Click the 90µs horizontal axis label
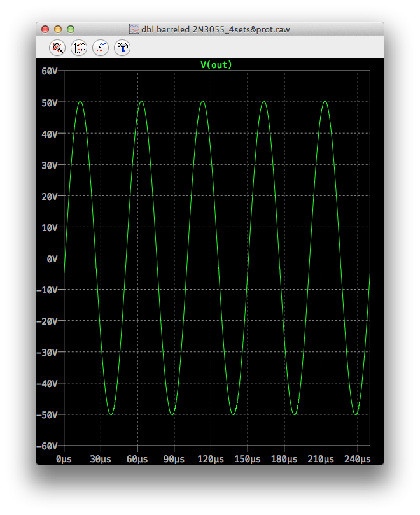This screenshot has height=515, width=420. [x=174, y=459]
